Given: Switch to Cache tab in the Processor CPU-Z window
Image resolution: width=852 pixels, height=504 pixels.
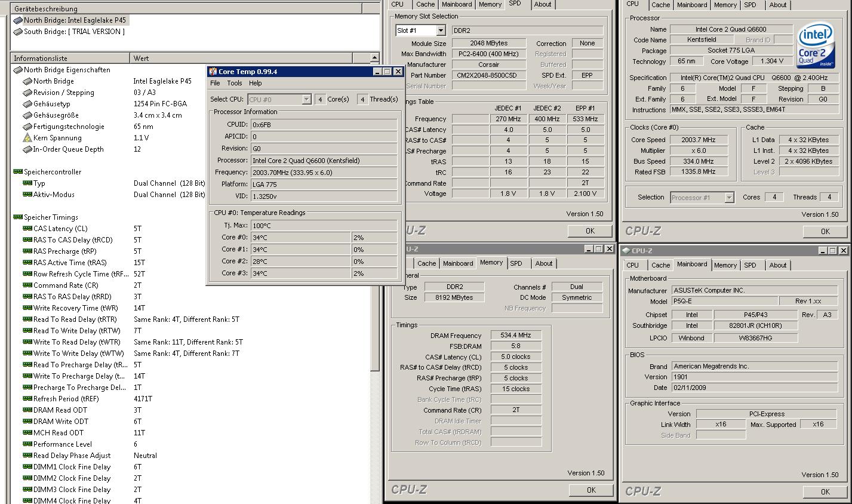Looking at the screenshot, I should point(660,5).
